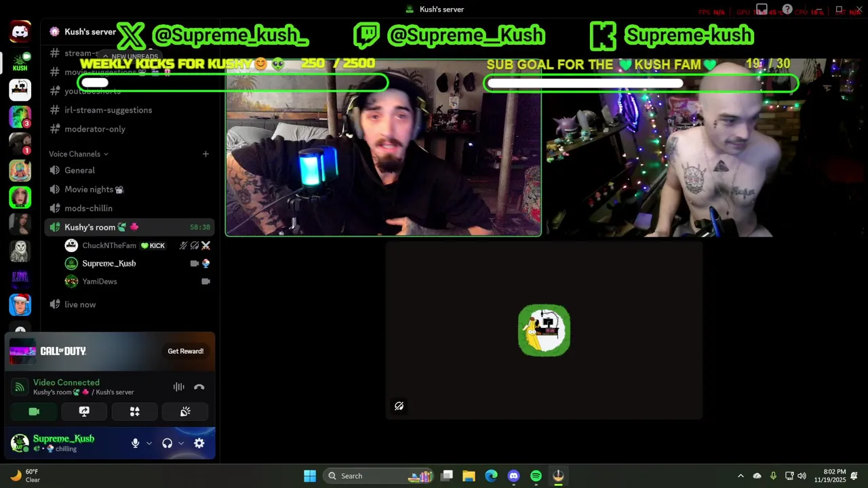868x488 pixels.
Task: Click Get Reward! on Call of Duty banner
Action: [185, 351]
